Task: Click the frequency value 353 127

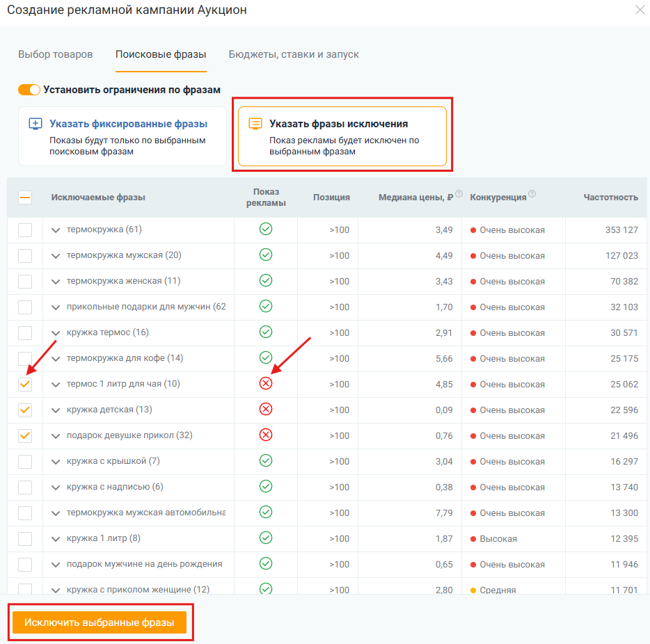Action: coord(621,230)
